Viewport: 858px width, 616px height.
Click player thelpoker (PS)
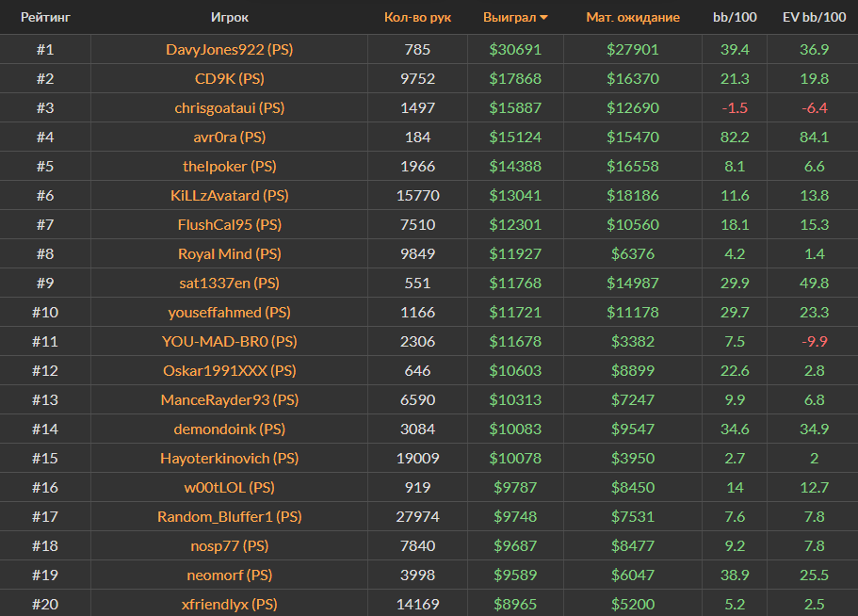click(x=229, y=167)
